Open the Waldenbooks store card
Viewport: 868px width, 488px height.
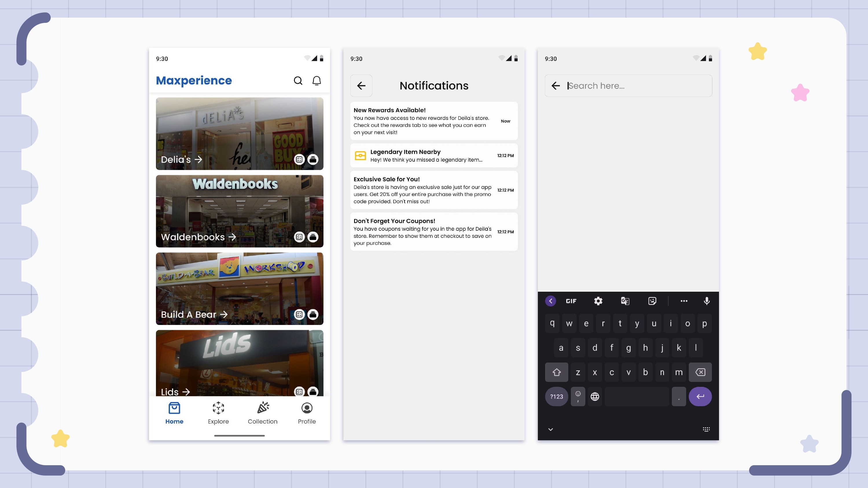[x=239, y=211]
